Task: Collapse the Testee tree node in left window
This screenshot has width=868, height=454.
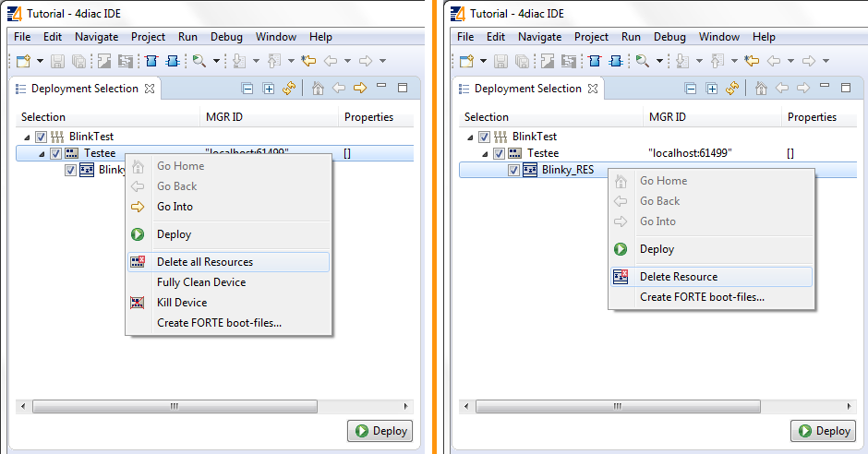Action: coord(41,153)
